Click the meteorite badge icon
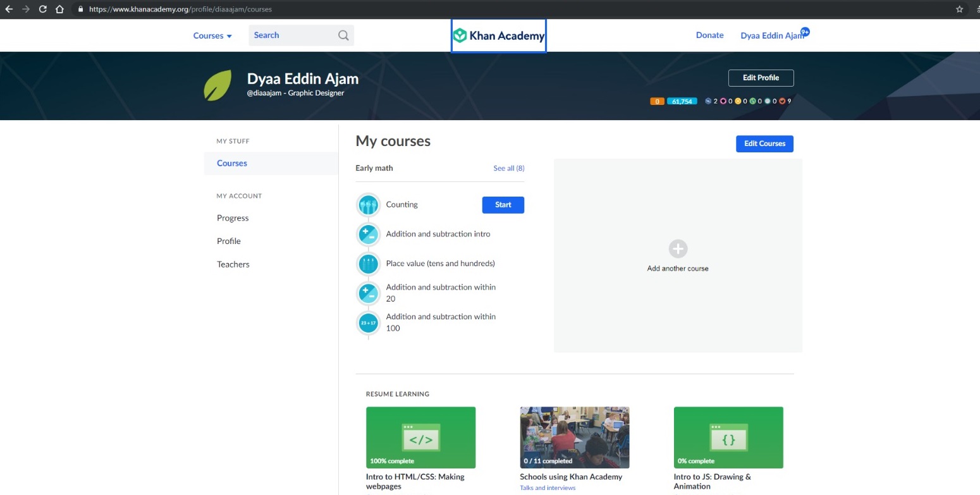This screenshot has height=495, width=980. point(709,101)
